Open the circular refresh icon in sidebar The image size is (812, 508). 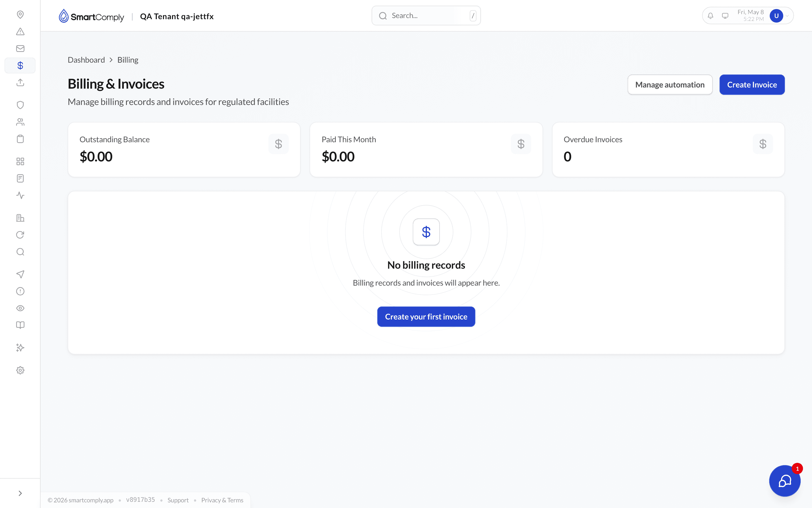(20, 235)
